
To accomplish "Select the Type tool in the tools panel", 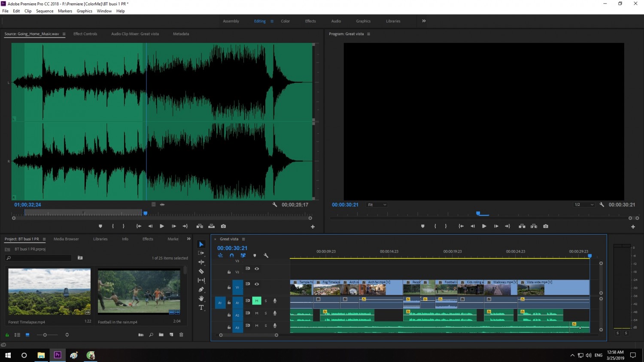I will tap(201, 308).
